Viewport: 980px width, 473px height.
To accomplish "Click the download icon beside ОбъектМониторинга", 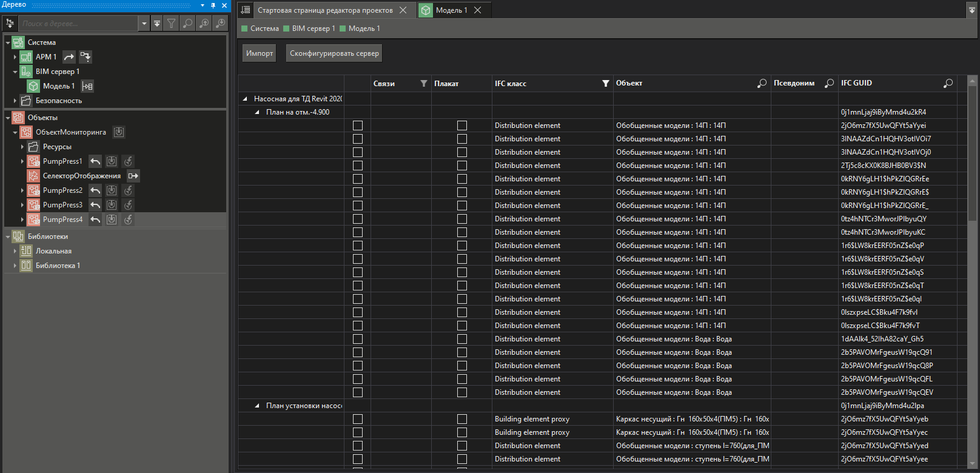I will 119,132.
